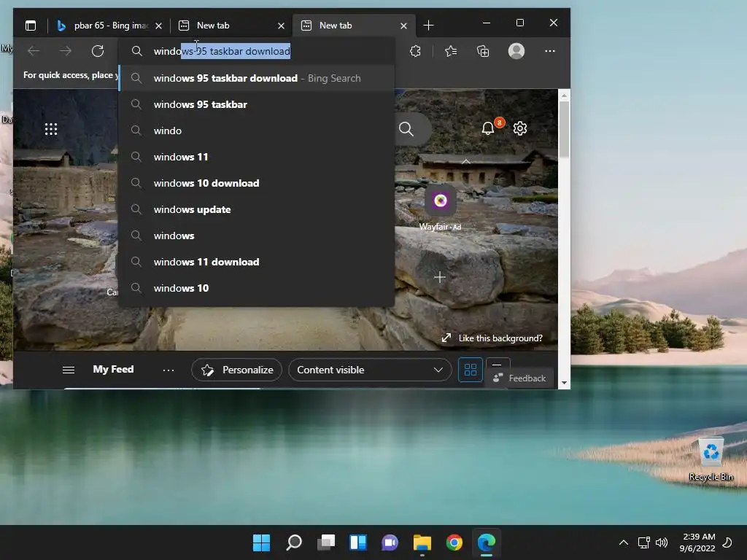Click the Microsoft Edge taskbar icon
This screenshot has width=747, height=560.
tap(487, 542)
